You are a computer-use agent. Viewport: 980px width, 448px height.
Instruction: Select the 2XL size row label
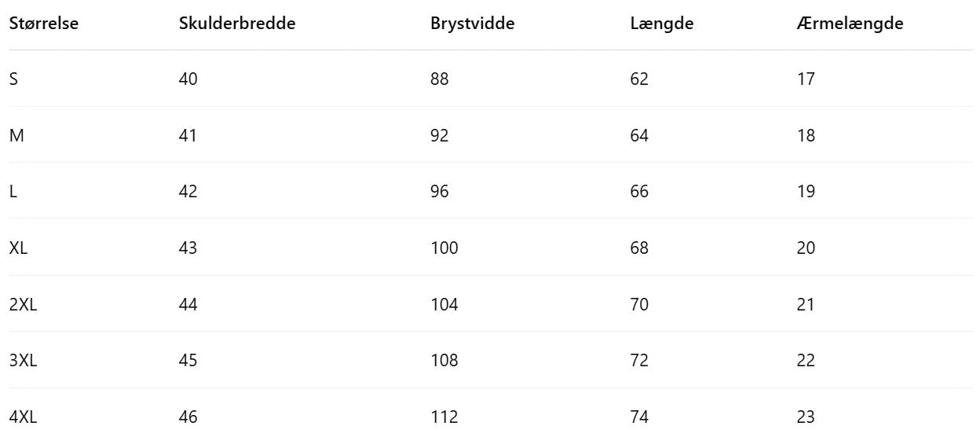tap(24, 304)
